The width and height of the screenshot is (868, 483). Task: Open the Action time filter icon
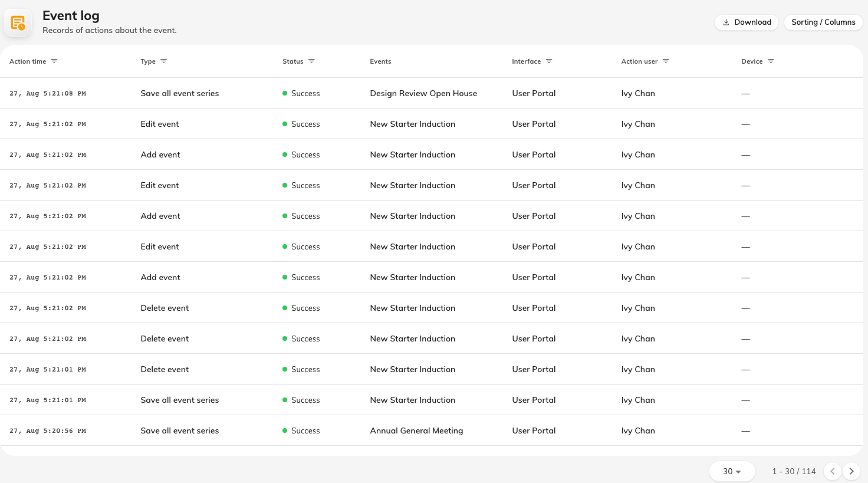[x=54, y=61]
